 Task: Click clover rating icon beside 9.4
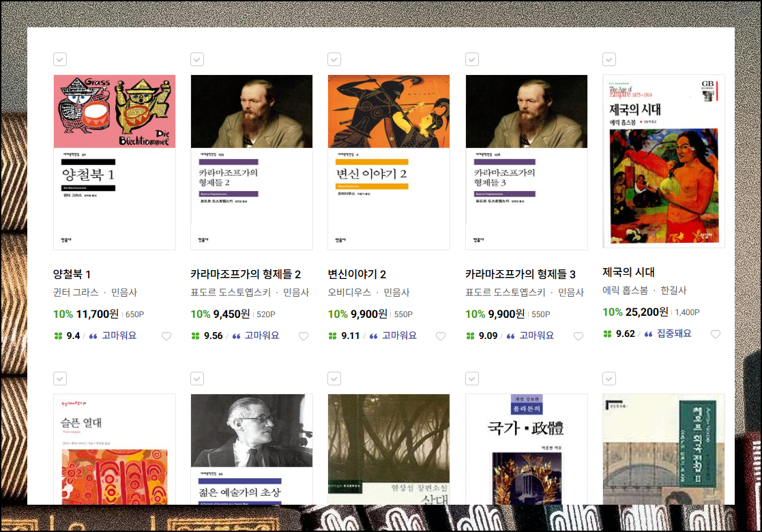[58, 336]
